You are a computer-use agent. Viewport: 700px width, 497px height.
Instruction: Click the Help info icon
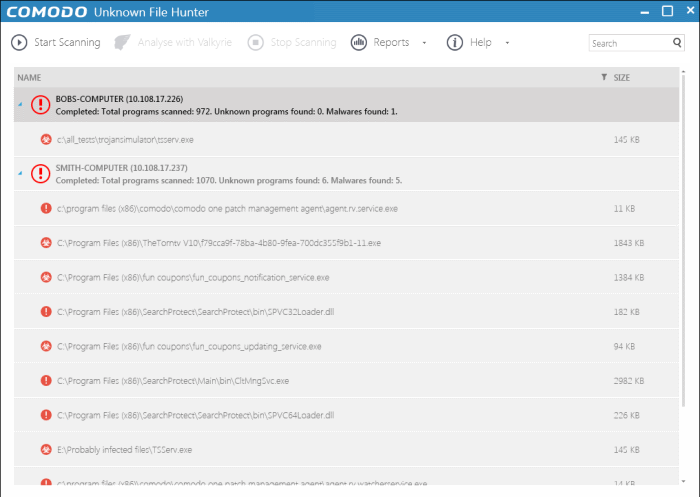pos(454,42)
